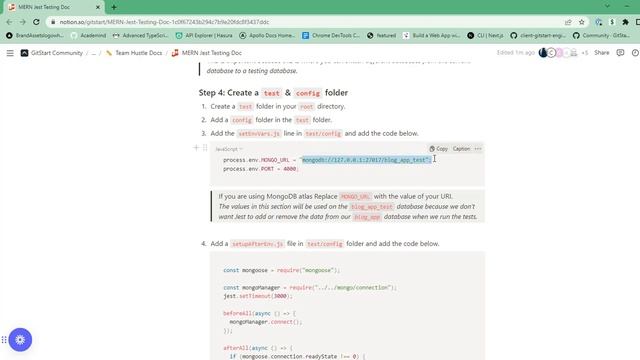Open the Notion sidebar hamburger menu

coord(10,53)
